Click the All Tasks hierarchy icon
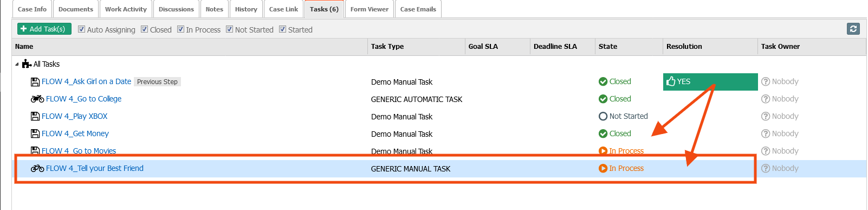868x210 pixels. (x=27, y=64)
